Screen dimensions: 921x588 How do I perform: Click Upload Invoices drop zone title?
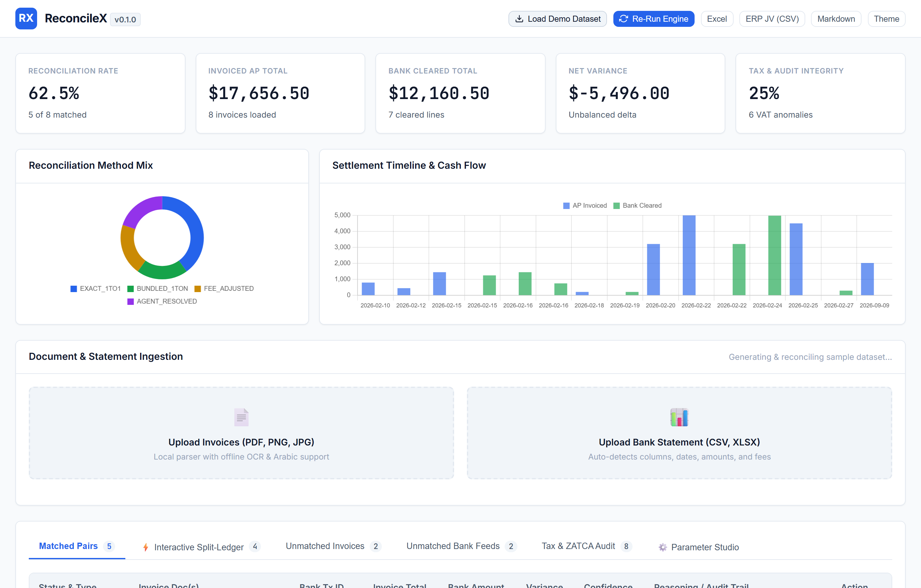(x=241, y=442)
